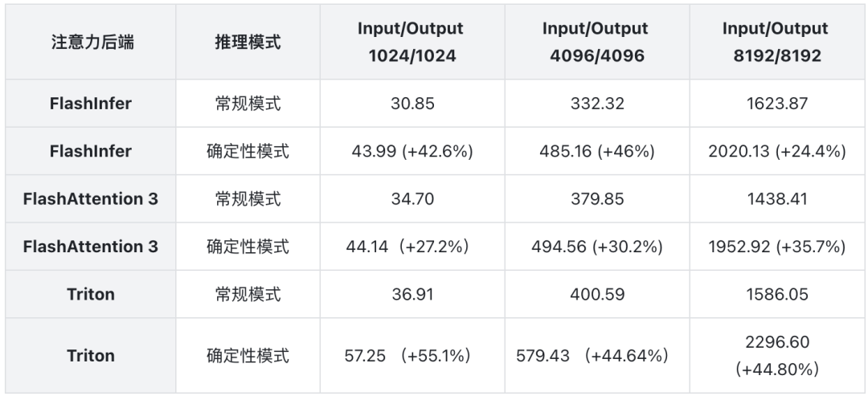Select the 494.56 (+30.2%) cell
Viewport: 868px width, 396px height.
point(596,247)
